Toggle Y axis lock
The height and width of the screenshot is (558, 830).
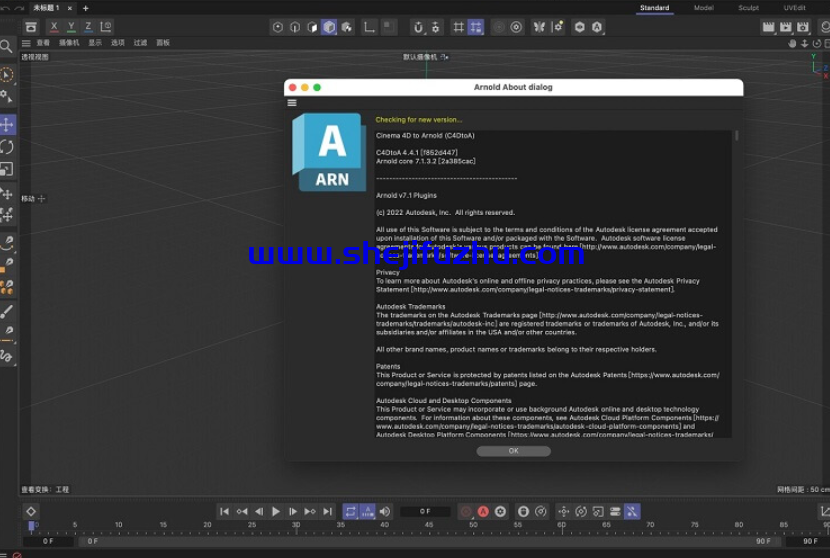[71, 26]
